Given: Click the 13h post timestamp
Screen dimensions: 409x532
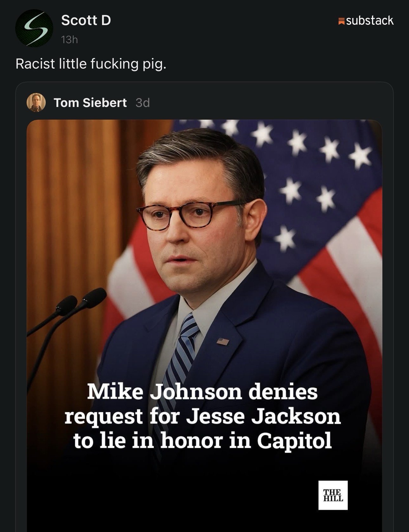Looking at the screenshot, I should [69, 40].
